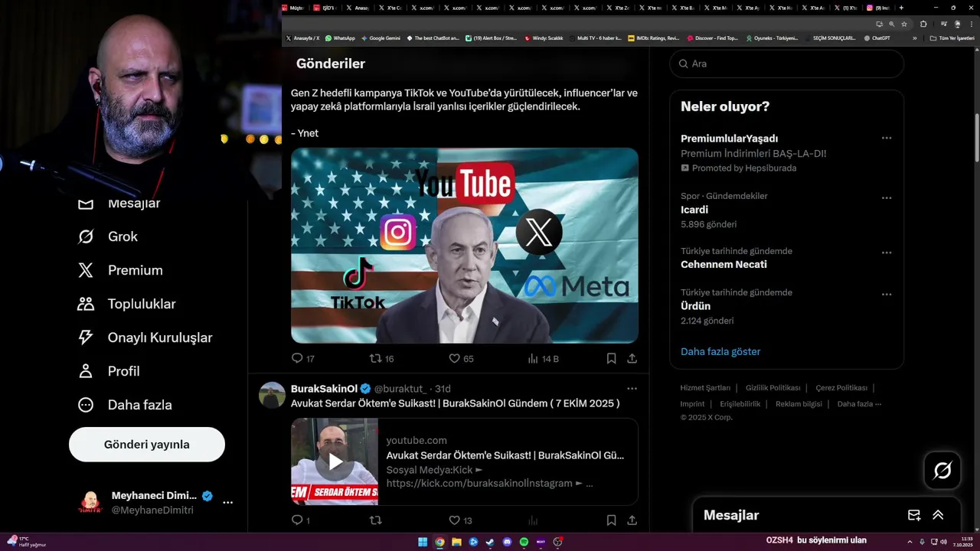The width and height of the screenshot is (980, 551).
Task: Open the Premium X icon in sidebar
Action: click(x=86, y=270)
